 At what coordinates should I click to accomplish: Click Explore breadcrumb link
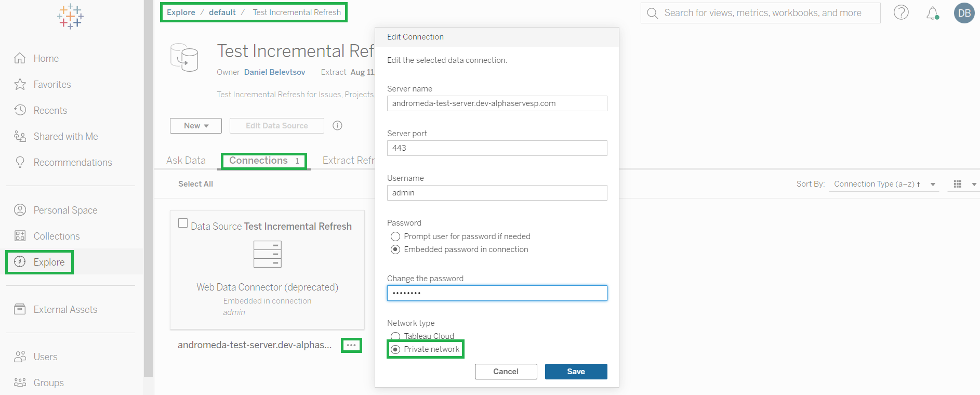(x=181, y=12)
